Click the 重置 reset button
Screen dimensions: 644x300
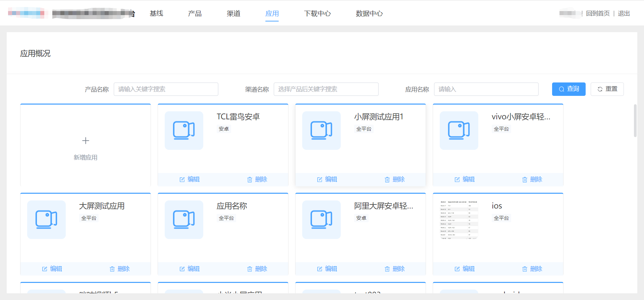pos(607,89)
